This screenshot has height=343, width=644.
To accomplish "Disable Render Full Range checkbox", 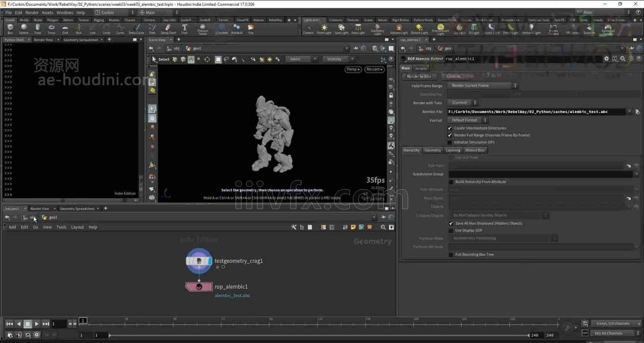I will (450, 136).
